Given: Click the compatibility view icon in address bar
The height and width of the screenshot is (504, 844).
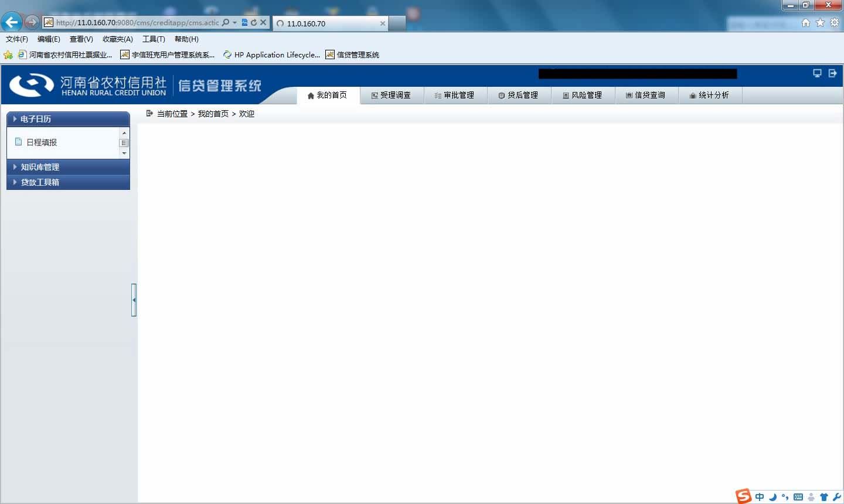Looking at the screenshot, I should (x=245, y=22).
